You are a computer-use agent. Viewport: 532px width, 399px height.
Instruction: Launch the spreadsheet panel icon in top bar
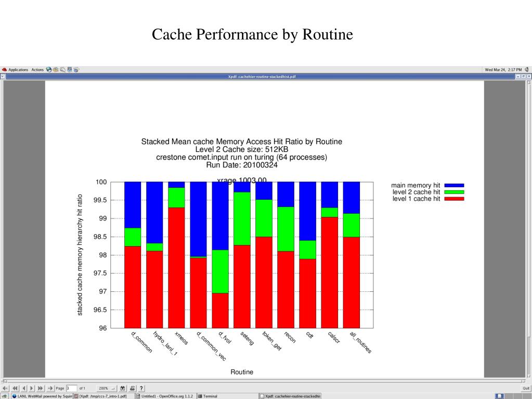click(76, 70)
